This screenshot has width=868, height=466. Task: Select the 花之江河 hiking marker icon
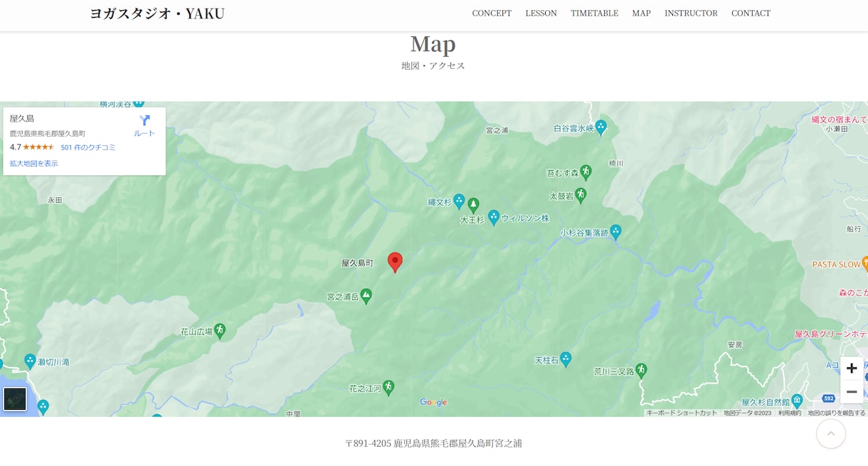388,388
